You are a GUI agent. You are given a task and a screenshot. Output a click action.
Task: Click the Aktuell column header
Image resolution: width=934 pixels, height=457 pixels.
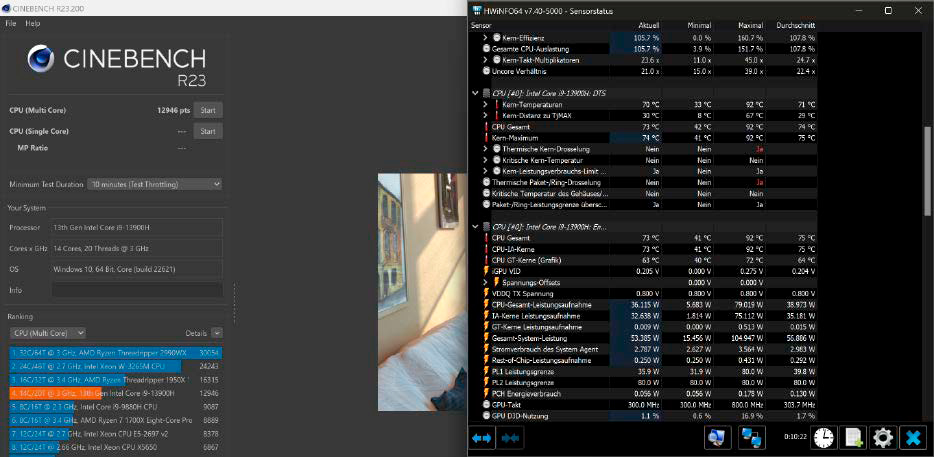[x=649, y=26]
